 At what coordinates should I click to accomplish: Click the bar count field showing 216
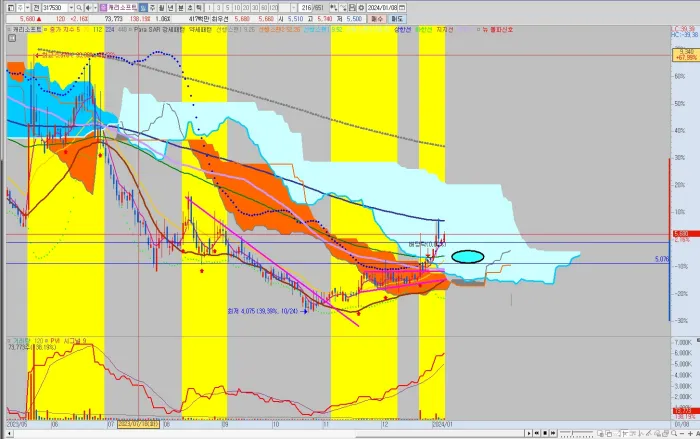point(305,8)
